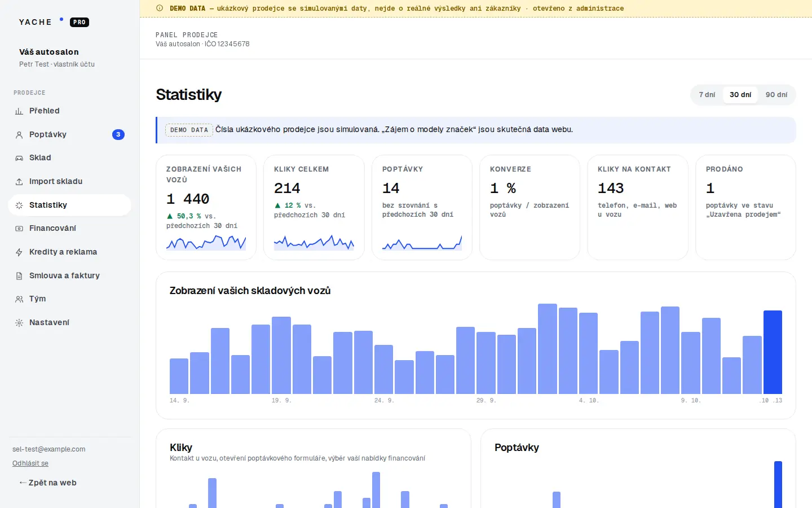Click the "24. 9." date label on chart

[384, 401]
